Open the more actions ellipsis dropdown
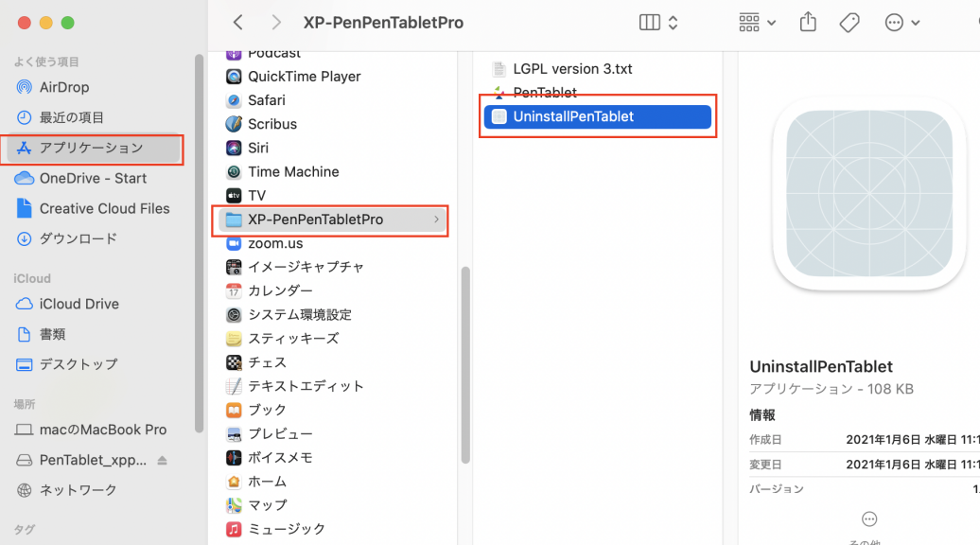This screenshot has height=545, width=980. point(901,23)
